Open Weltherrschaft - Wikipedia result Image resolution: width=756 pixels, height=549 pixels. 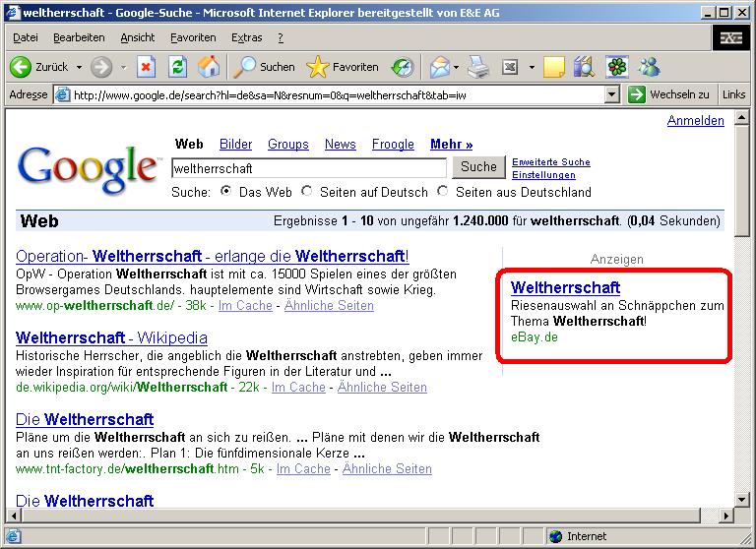[x=111, y=337]
